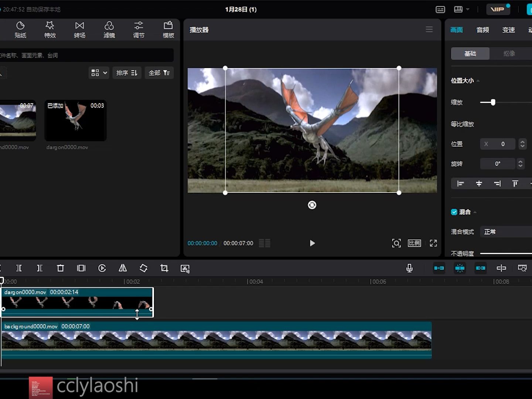Click the freeze frame tool icon
Viewport: 532px width, 399px height.
coord(81,268)
